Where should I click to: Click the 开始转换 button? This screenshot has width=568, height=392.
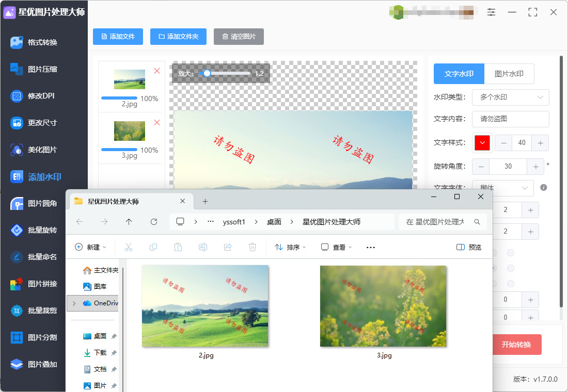click(516, 345)
